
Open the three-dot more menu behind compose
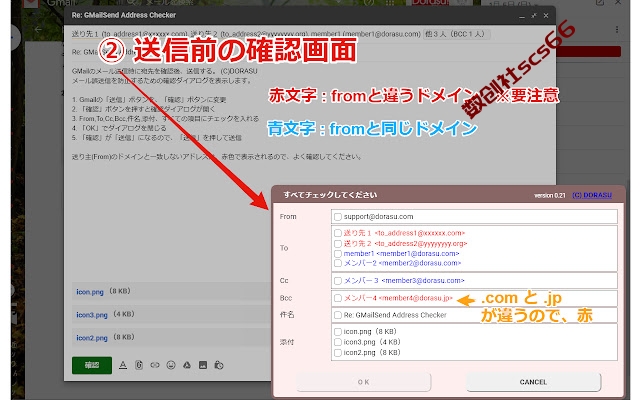click(617, 29)
